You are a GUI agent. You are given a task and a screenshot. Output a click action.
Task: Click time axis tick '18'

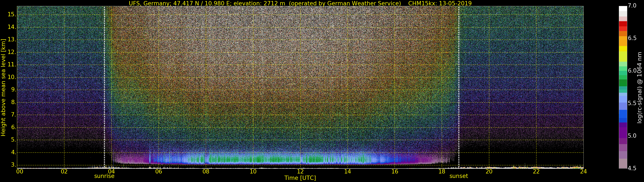[442, 171]
